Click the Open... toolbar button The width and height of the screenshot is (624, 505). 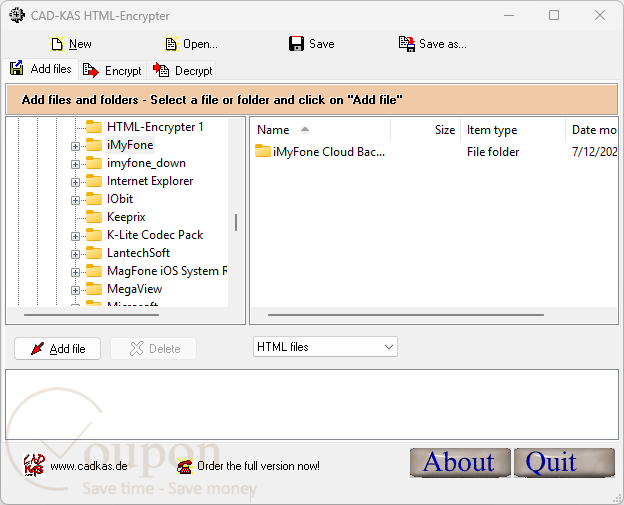[191, 44]
